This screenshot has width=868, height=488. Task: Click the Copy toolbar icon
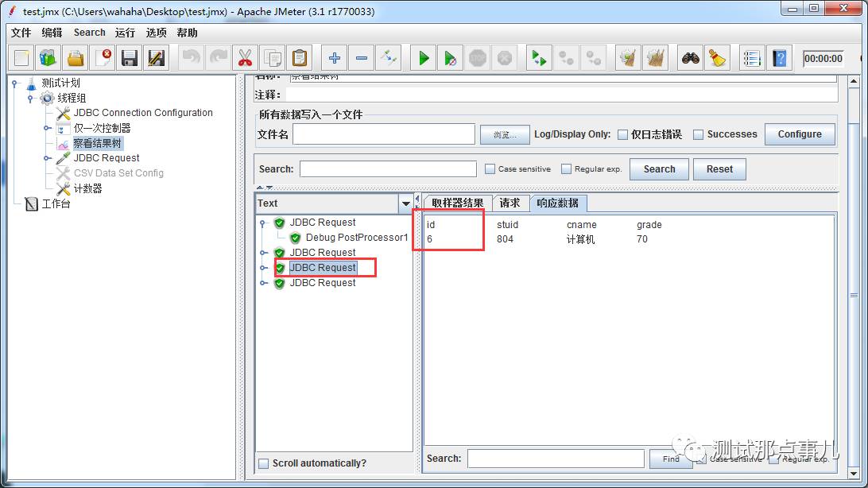(x=273, y=58)
